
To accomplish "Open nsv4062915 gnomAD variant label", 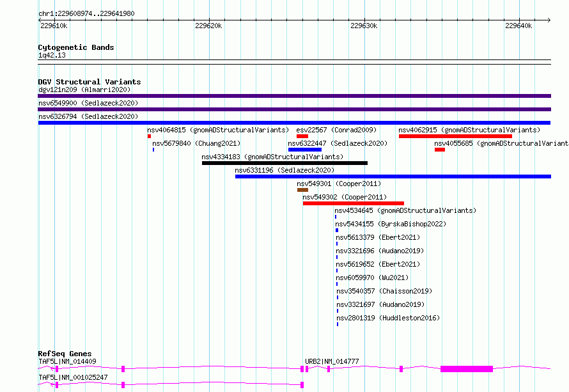I will [469, 130].
